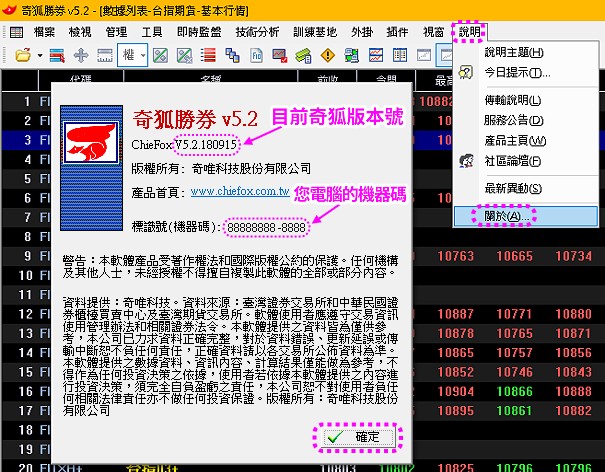Open the 工具 menu
Image resolution: width=605 pixels, height=472 pixels.
[x=152, y=32]
